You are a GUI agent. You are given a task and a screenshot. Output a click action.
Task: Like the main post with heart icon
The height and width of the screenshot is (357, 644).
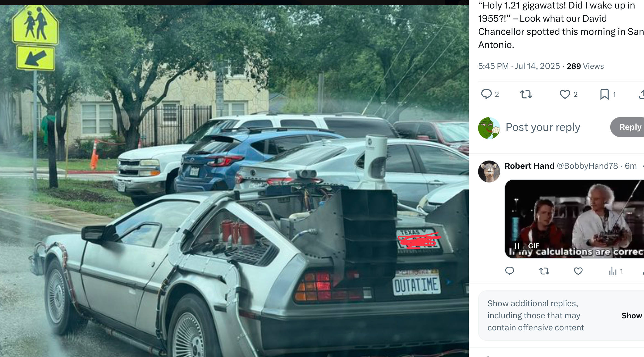(565, 94)
